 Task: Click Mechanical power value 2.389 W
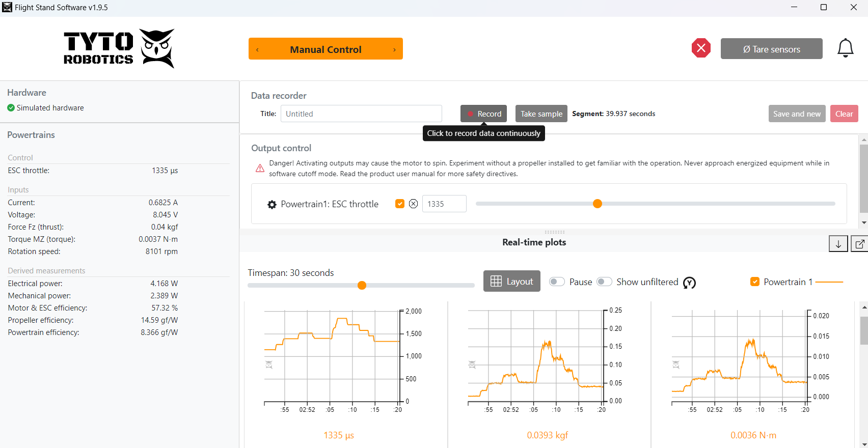(164, 296)
